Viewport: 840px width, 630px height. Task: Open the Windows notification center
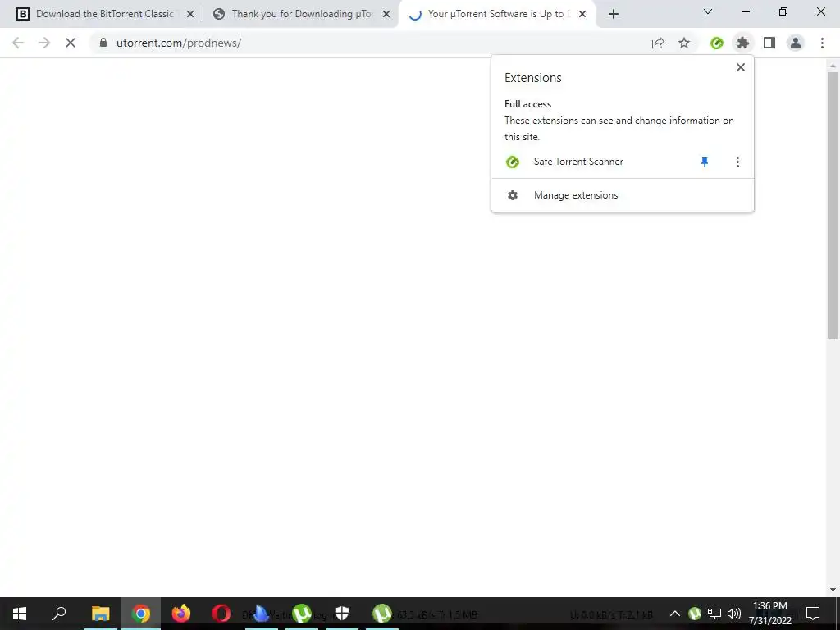pos(813,614)
